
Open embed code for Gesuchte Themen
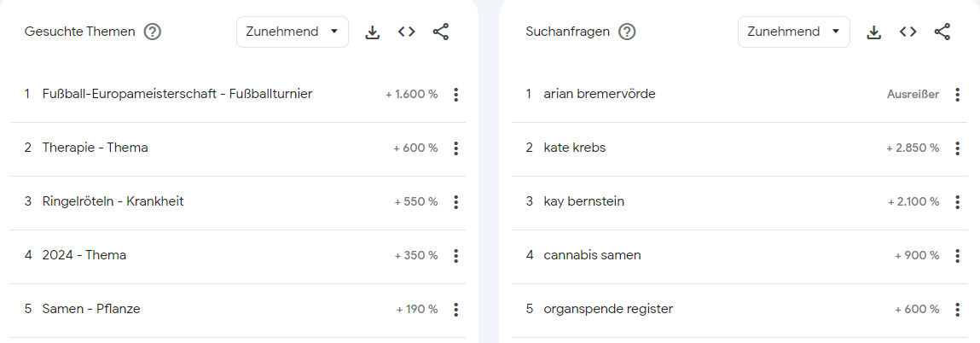coord(406,32)
